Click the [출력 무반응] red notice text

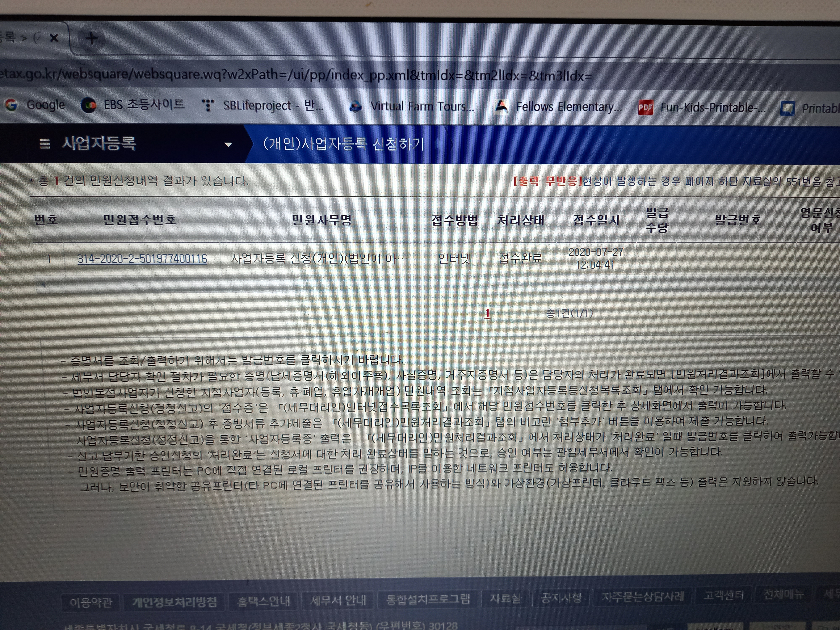click(x=547, y=181)
